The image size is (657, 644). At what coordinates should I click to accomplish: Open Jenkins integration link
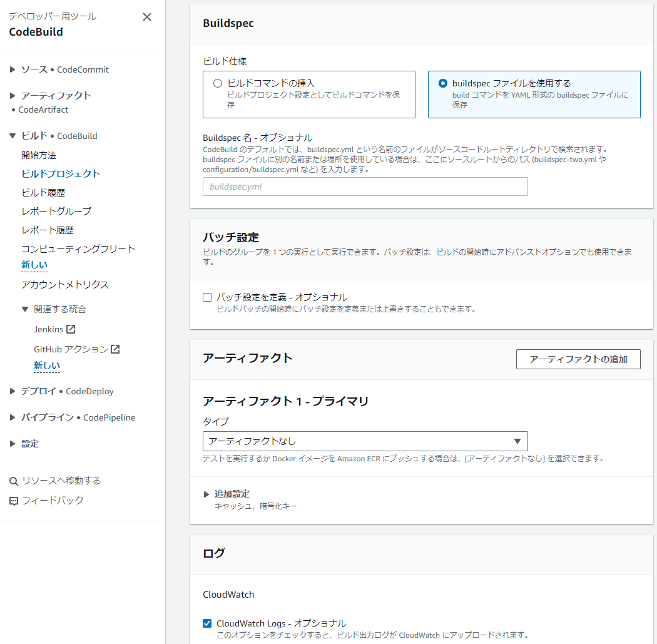(49, 329)
